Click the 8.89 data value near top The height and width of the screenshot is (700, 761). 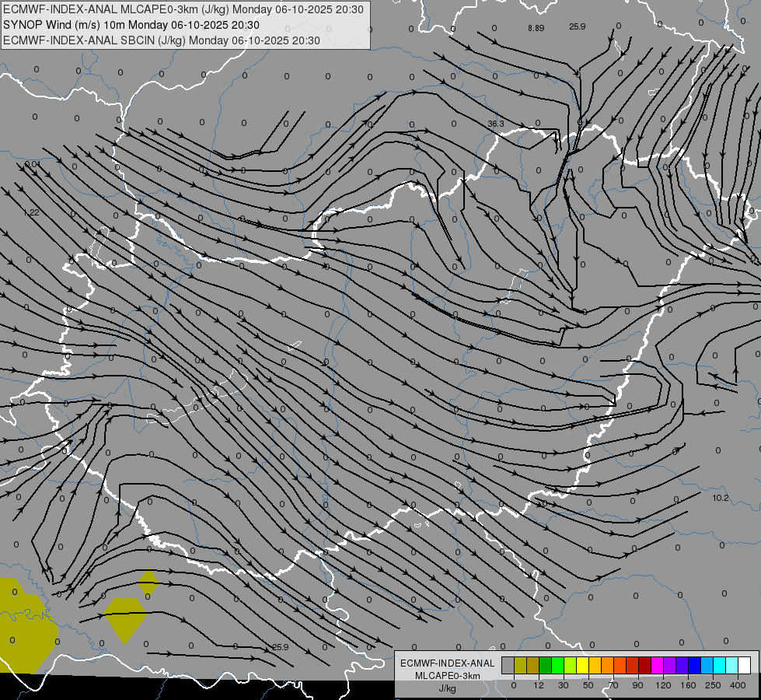tap(536, 28)
